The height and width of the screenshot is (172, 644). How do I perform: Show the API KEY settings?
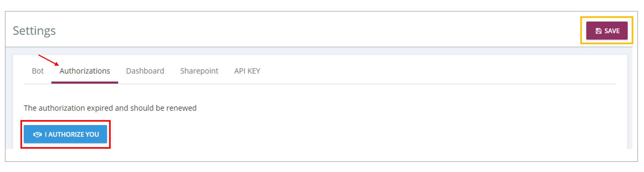pyautogui.click(x=247, y=71)
